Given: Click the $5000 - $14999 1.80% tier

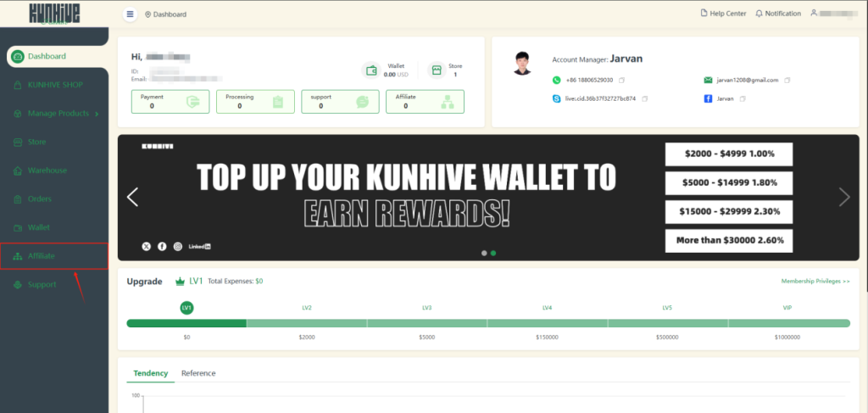Looking at the screenshot, I should point(729,183).
